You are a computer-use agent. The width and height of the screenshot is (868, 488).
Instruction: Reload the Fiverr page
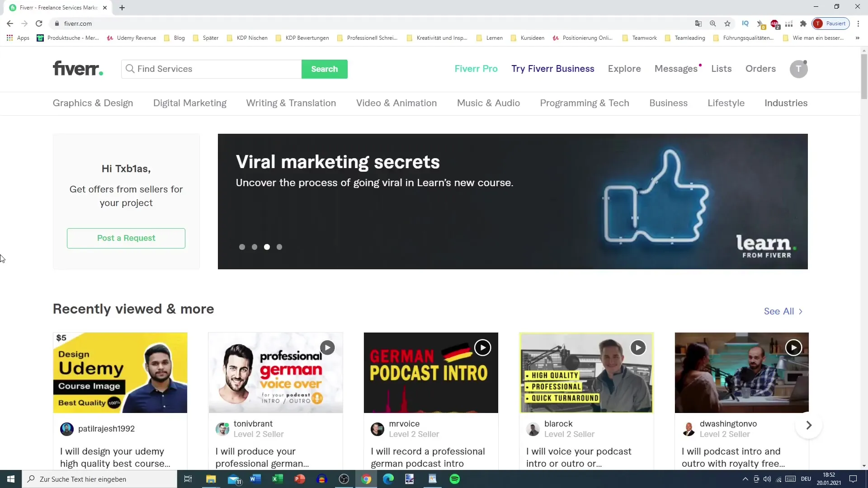click(39, 23)
